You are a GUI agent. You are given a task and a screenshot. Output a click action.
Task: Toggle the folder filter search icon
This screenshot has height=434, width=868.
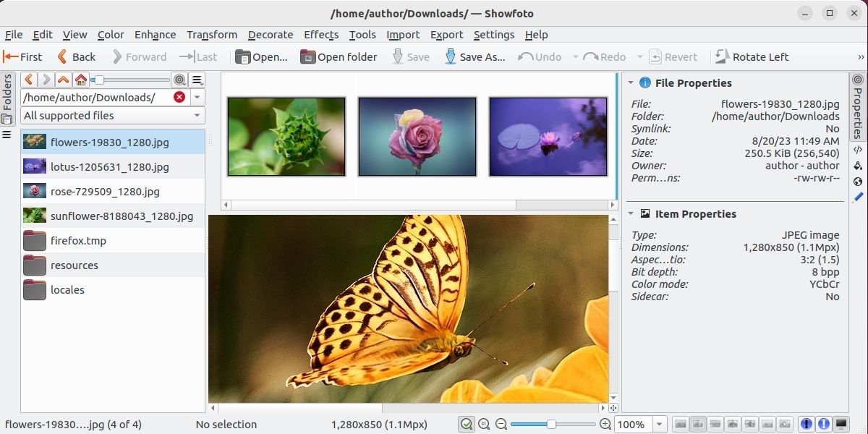(x=181, y=80)
